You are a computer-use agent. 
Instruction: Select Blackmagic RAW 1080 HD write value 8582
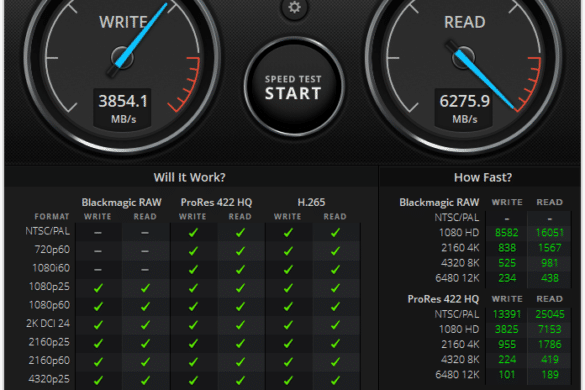point(507,233)
